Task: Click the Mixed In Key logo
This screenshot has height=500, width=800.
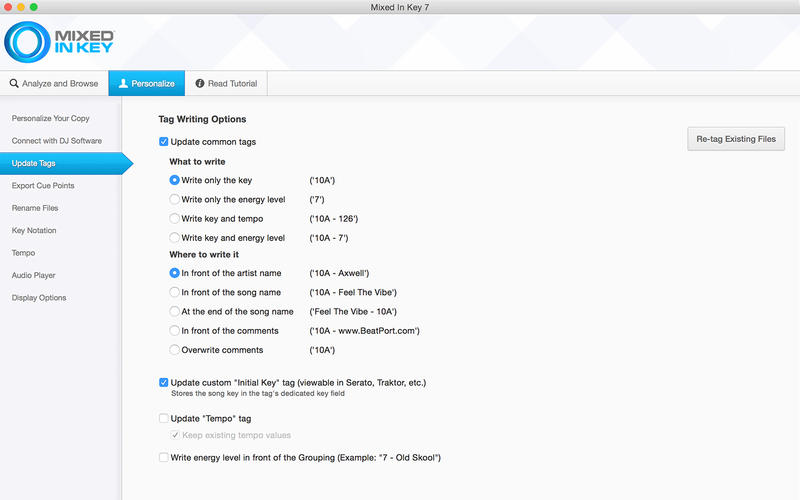Action: (x=59, y=42)
